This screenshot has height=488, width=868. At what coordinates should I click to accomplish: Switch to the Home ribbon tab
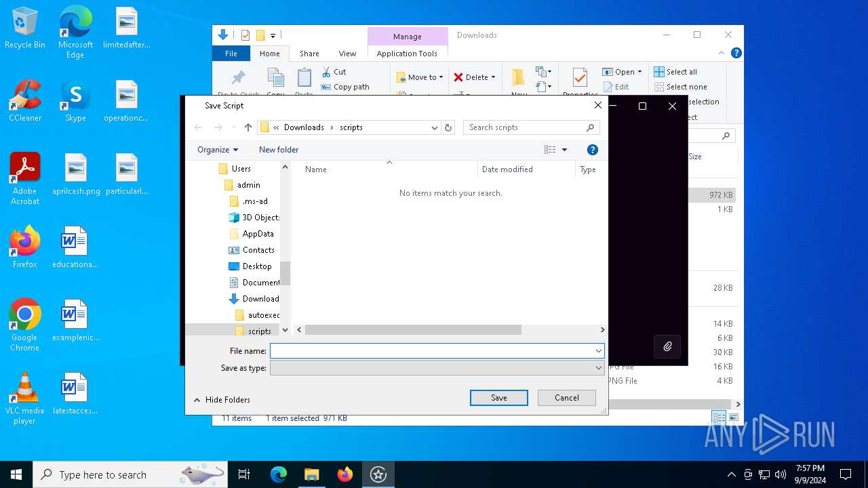coord(269,54)
